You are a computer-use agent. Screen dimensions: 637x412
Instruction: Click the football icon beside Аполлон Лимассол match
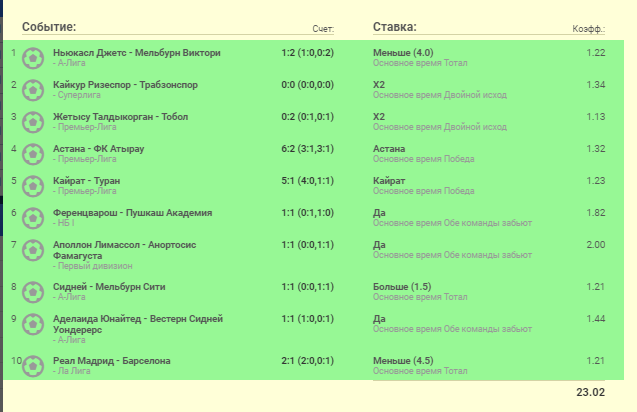(x=33, y=251)
